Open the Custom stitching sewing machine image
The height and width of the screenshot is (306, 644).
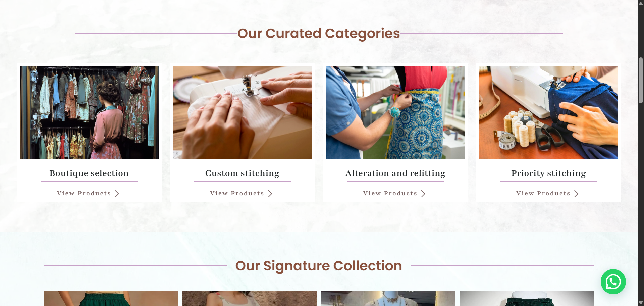tap(242, 112)
